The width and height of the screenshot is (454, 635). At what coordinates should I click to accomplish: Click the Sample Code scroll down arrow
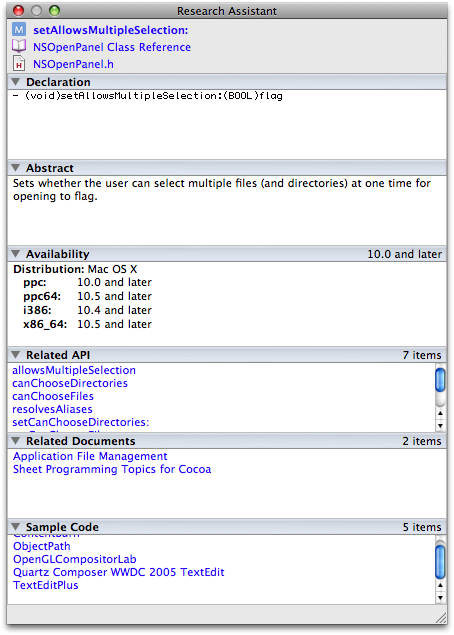coord(440,598)
